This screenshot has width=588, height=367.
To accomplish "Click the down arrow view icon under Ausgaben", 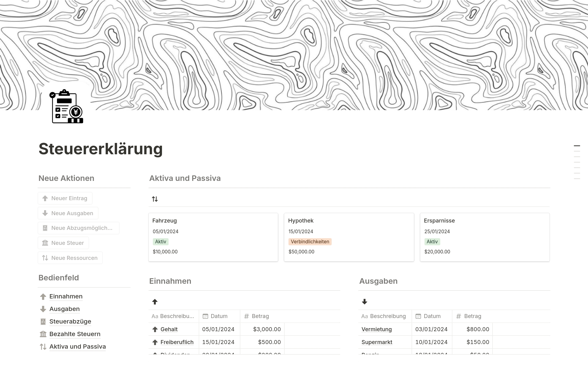I will pyautogui.click(x=364, y=302).
